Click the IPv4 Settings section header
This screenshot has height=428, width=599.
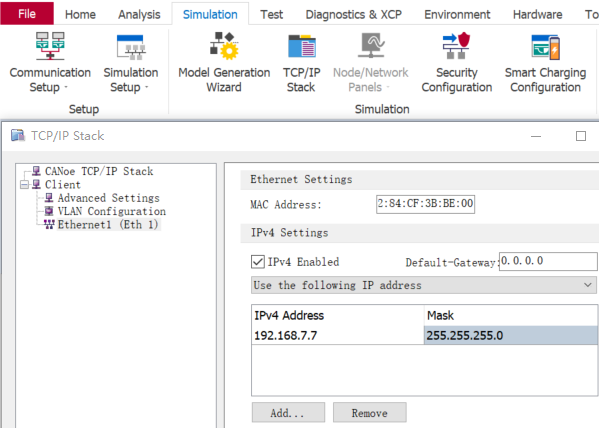[x=419, y=233]
